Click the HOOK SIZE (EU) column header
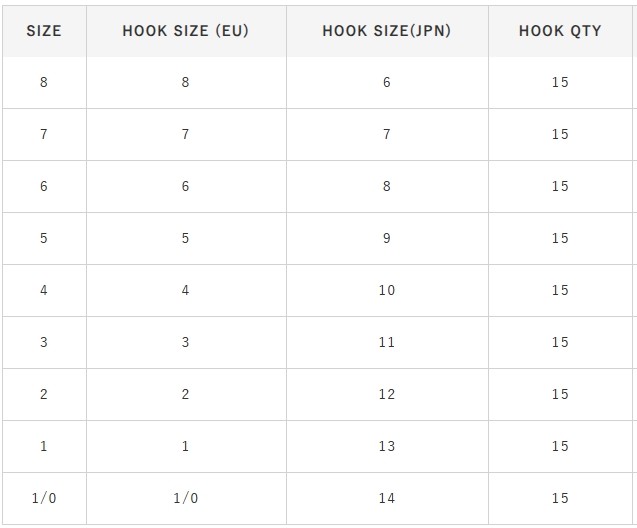 185,31
